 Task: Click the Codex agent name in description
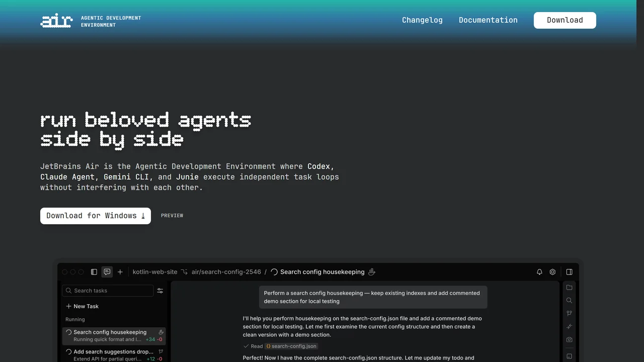[x=318, y=166]
